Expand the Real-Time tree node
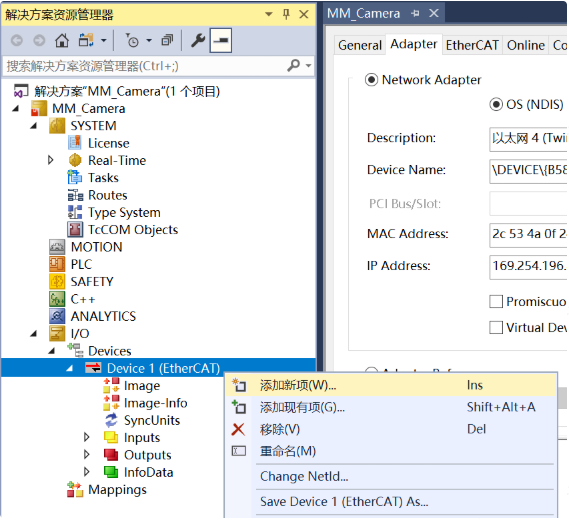The width and height of the screenshot is (569, 522). pyautogui.click(x=50, y=160)
